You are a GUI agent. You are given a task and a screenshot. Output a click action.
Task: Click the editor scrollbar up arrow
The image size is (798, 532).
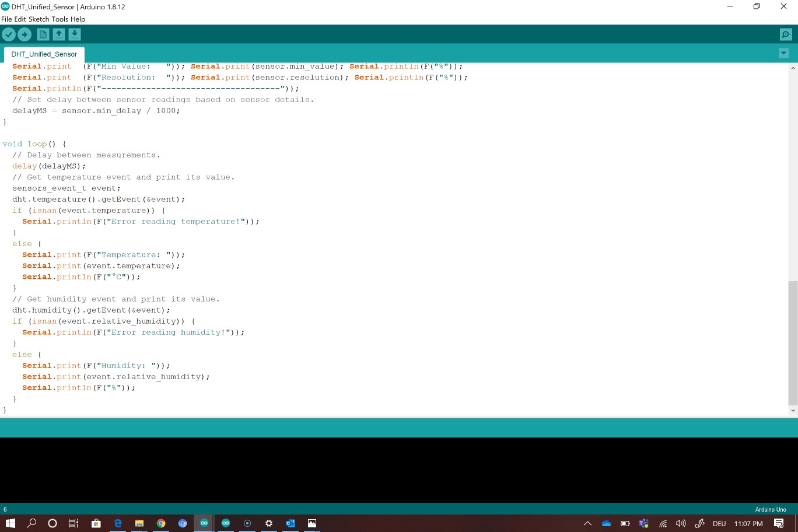[793, 68]
